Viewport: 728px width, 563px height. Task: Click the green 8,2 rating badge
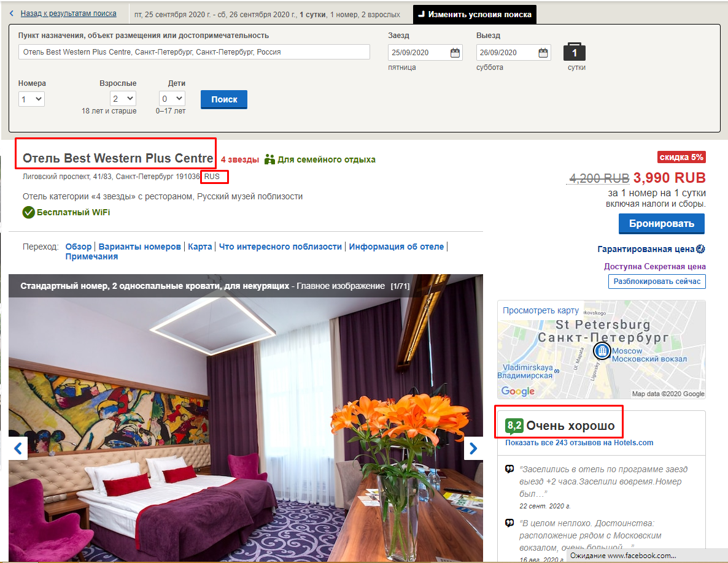tap(514, 425)
